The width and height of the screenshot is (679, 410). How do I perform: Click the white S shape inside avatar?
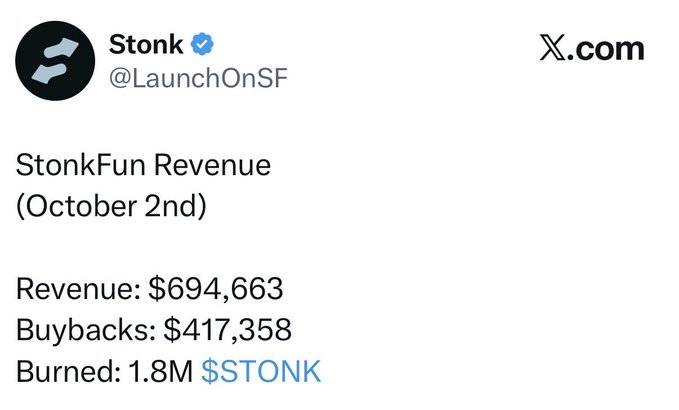coord(55,61)
